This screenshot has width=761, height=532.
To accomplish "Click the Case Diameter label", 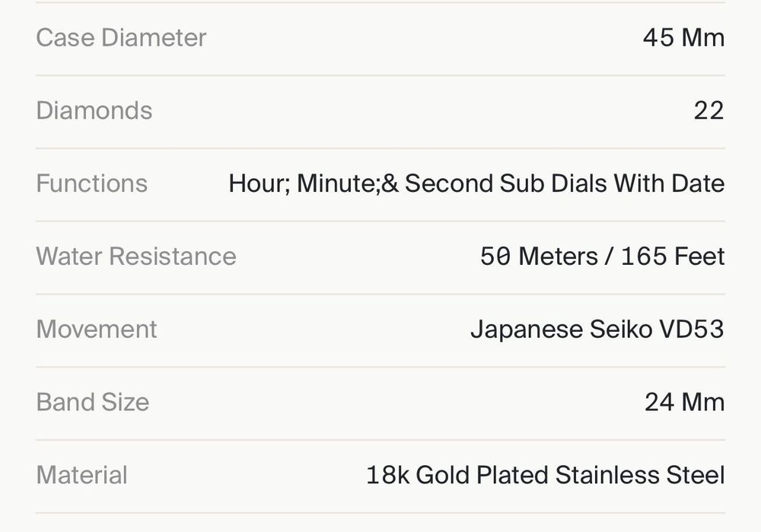I will (121, 37).
